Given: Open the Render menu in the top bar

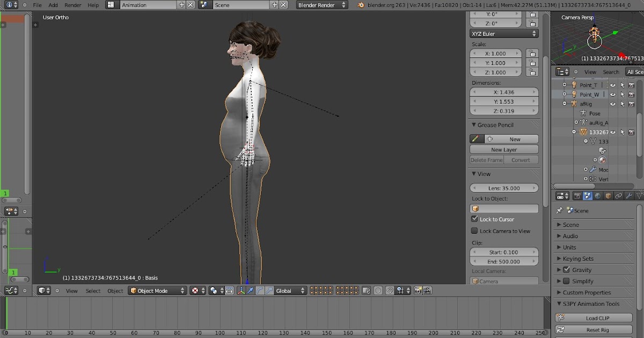Looking at the screenshot, I should coord(72,5).
